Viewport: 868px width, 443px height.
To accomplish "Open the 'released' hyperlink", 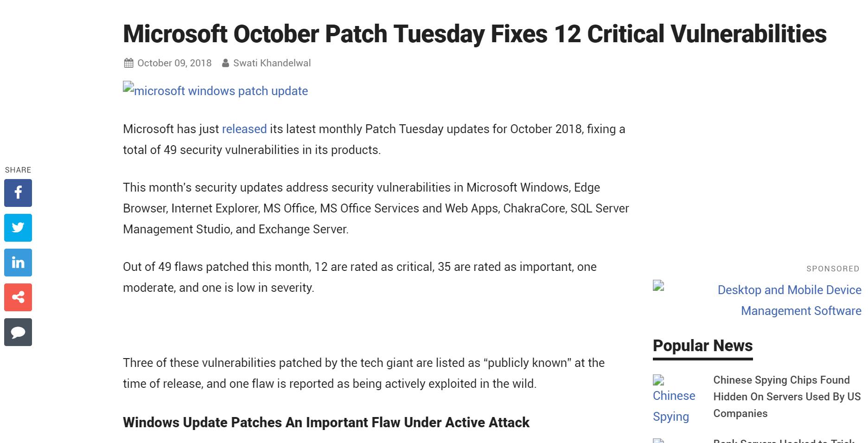I will [x=244, y=129].
